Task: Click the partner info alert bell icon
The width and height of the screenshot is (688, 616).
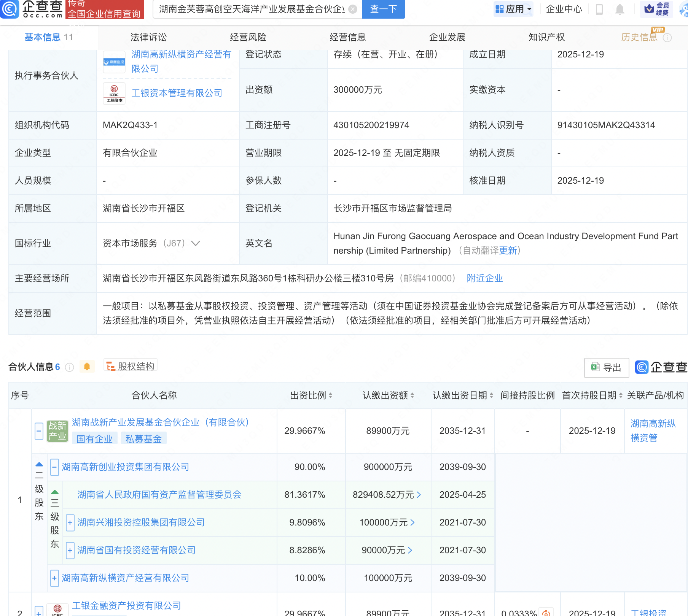Action: pyautogui.click(x=87, y=367)
